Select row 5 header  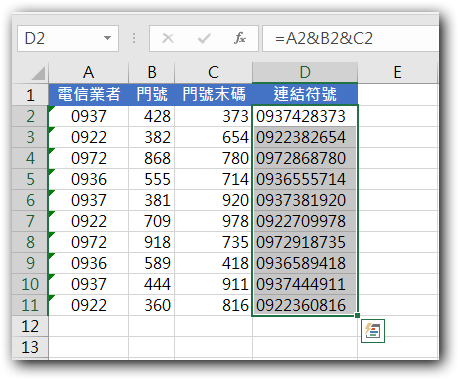pos(30,179)
